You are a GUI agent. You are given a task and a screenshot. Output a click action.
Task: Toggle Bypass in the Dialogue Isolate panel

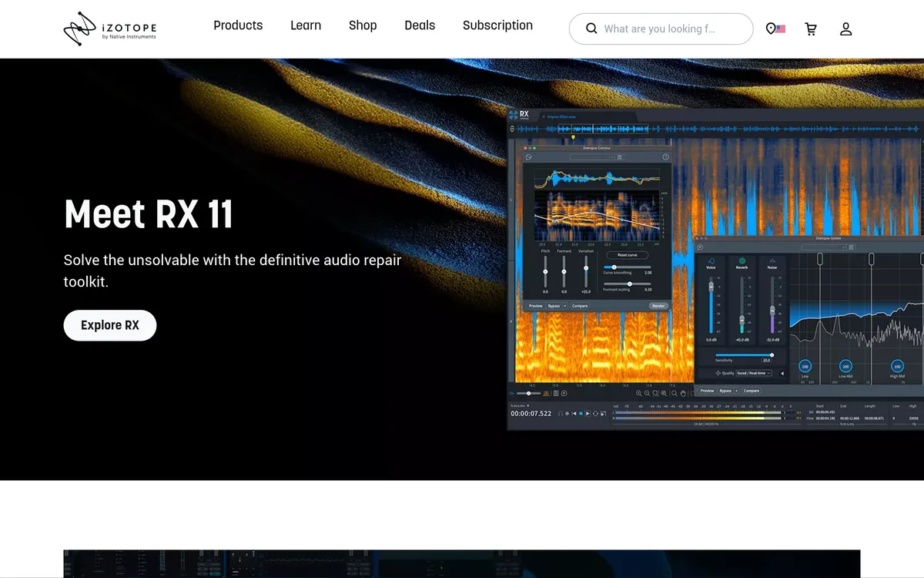725,391
